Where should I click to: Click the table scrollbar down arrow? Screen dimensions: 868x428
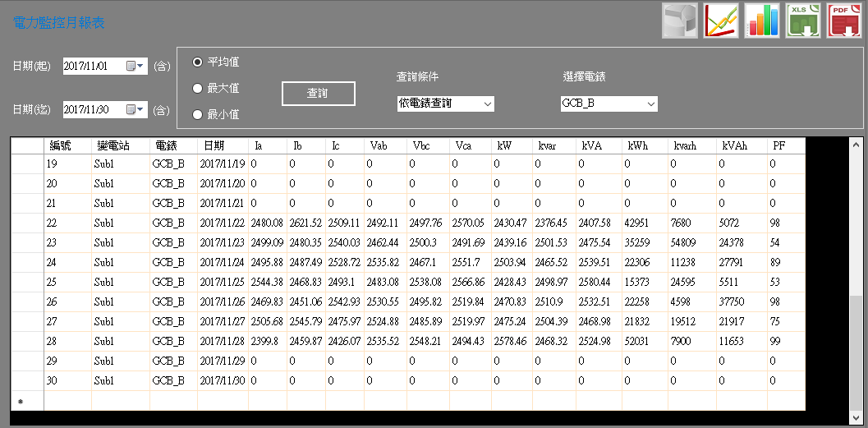[x=857, y=418]
